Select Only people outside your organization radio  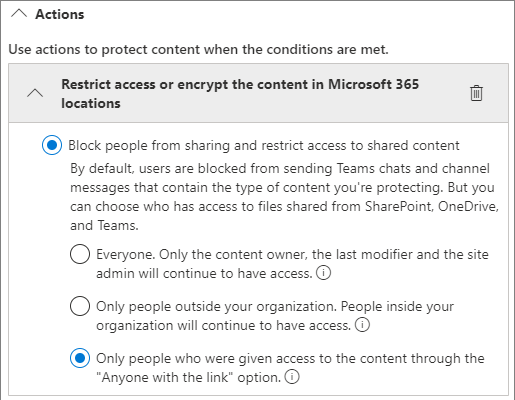tap(80, 306)
